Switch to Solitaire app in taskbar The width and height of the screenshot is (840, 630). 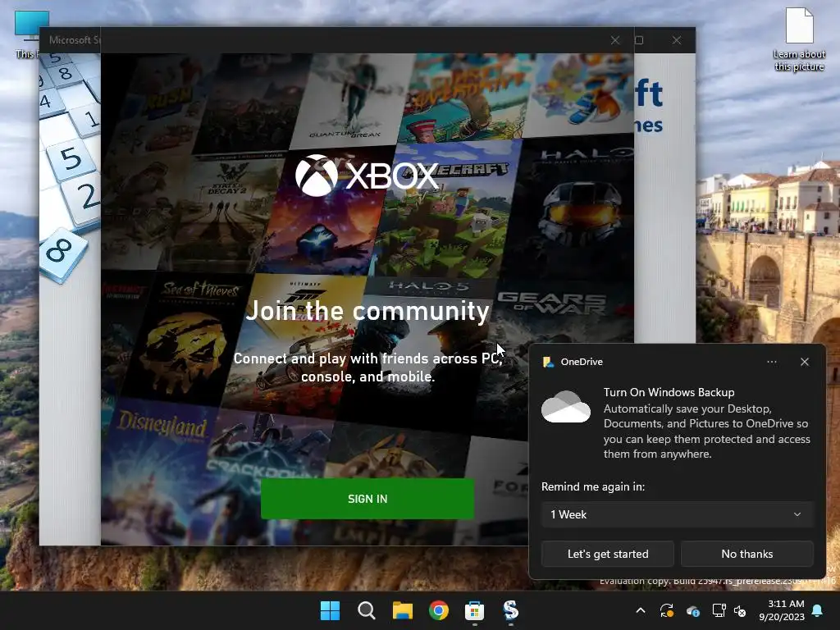510,610
